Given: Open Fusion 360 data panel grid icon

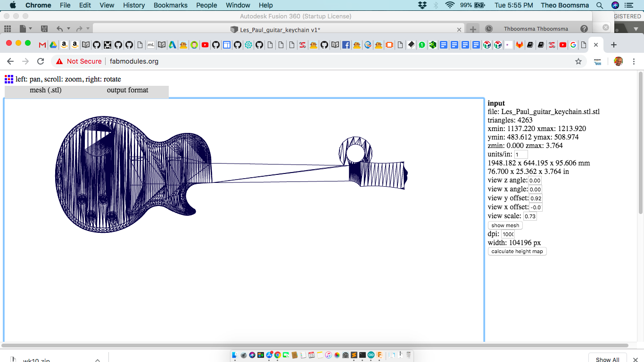Looking at the screenshot, I should pyautogui.click(x=7, y=29).
